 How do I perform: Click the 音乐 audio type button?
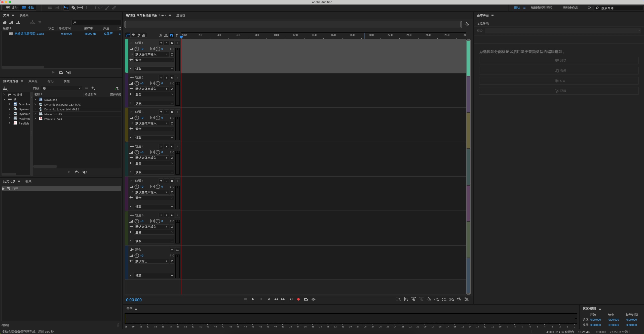pos(559,71)
